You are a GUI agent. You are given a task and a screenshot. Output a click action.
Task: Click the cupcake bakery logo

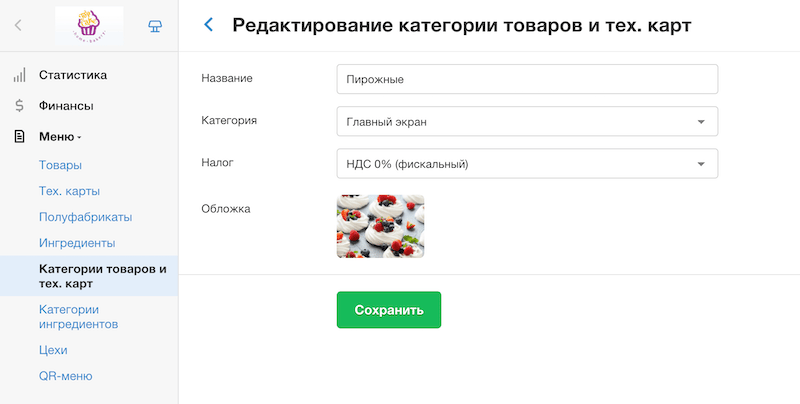(x=89, y=25)
